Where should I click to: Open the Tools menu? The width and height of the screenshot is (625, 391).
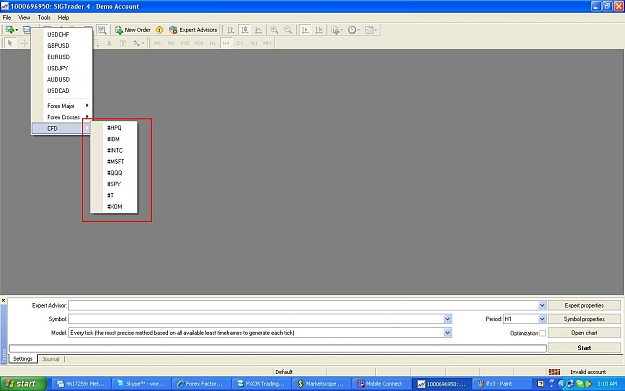coord(44,18)
